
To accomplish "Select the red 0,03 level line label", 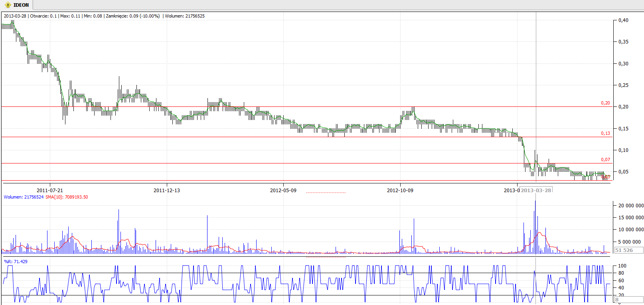I will point(606,177).
